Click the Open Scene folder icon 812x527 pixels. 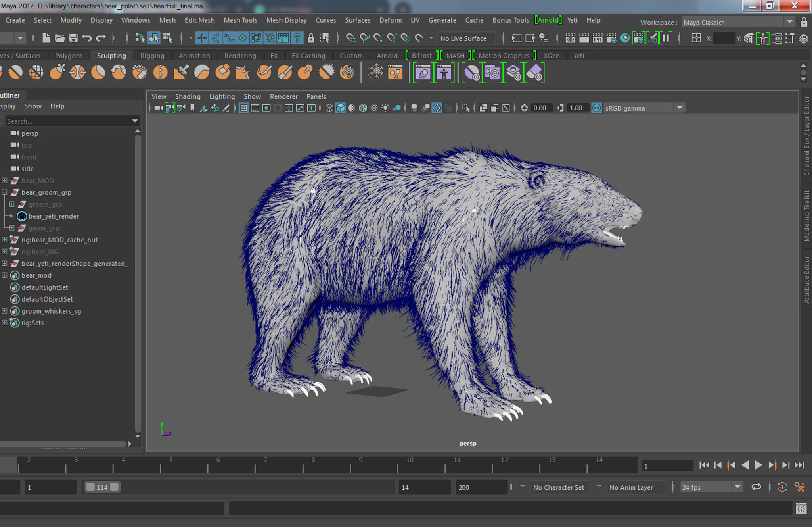(59, 38)
